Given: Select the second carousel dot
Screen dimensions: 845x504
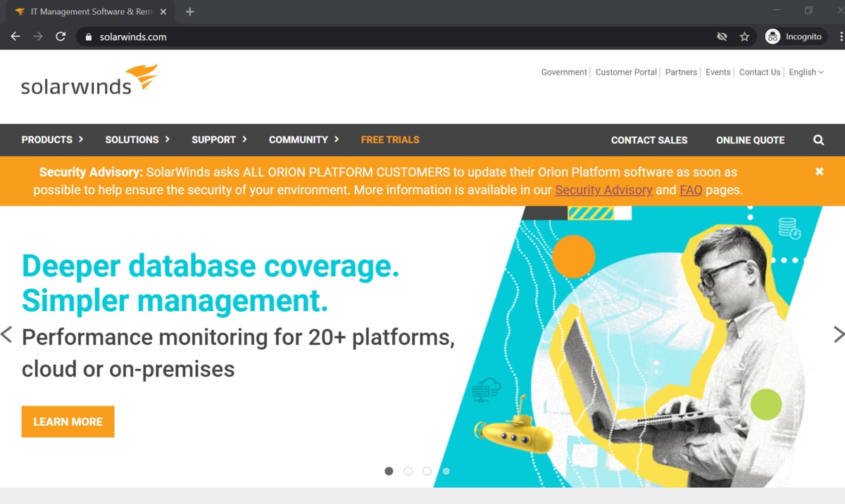Looking at the screenshot, I should click(x=408, y=471).
